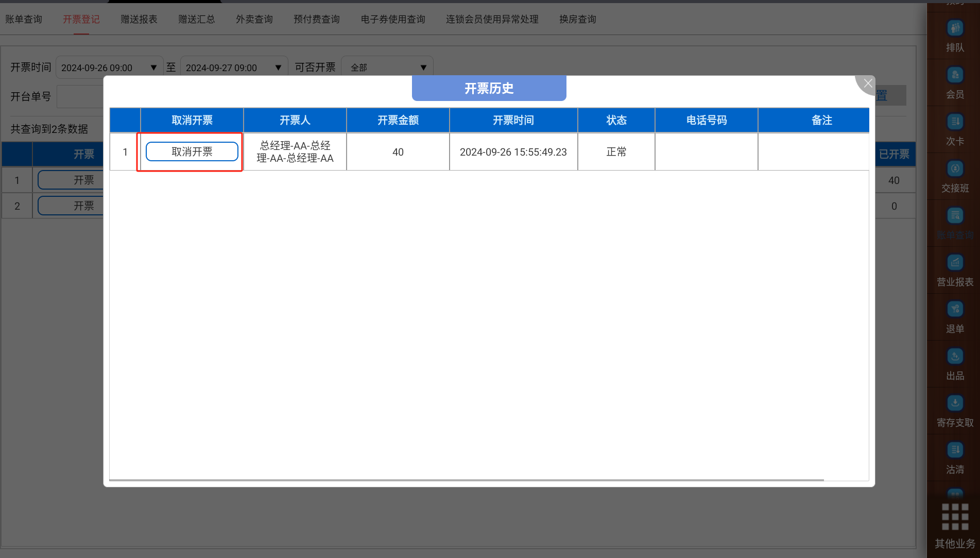The height and width of the screenshot is (558, 980).
Task: Open the 连锁会员使用异常处理 tab
Action: (492, 19)
